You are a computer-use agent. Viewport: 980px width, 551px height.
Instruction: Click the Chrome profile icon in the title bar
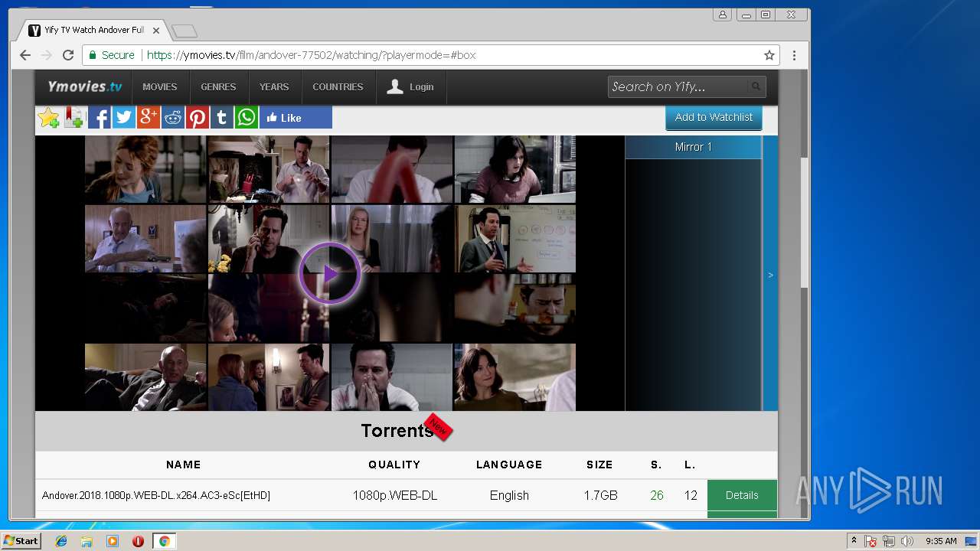tap(722, 15)
